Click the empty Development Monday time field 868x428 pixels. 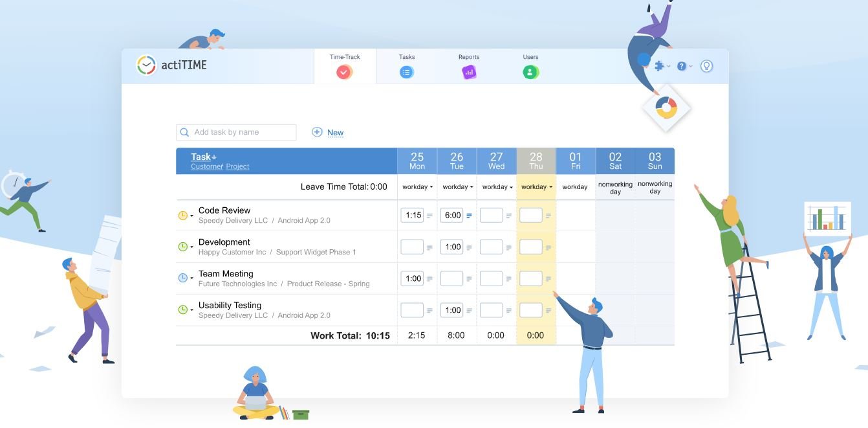(x=412, y=247)
